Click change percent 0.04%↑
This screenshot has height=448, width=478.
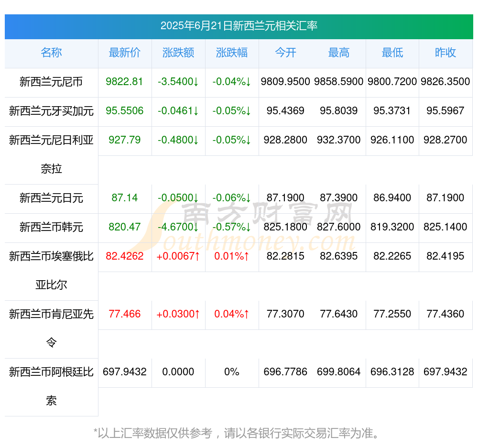point(232,314)
